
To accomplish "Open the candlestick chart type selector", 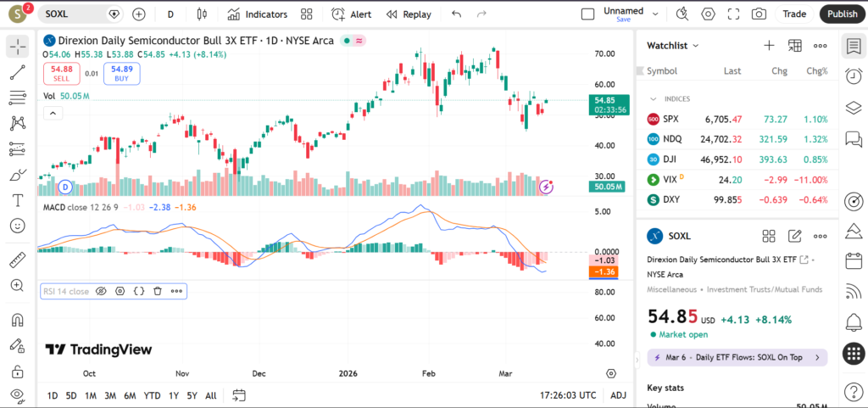I will pyautogui.click(x=201, y=14).
